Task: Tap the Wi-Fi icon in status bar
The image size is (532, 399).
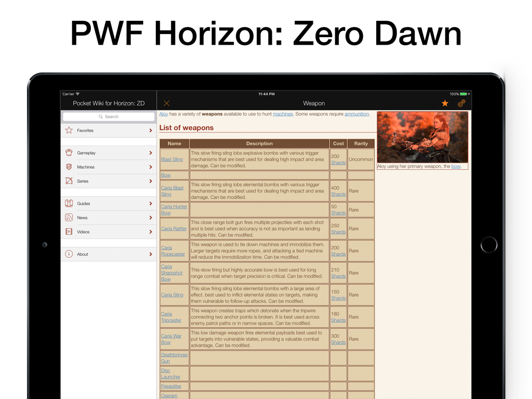Action: click(x=78, y=94)
